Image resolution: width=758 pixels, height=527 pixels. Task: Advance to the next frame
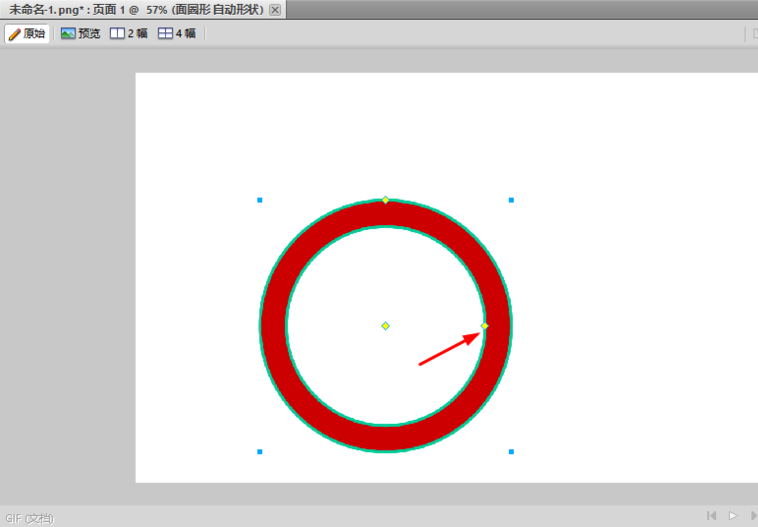[754, 516]
